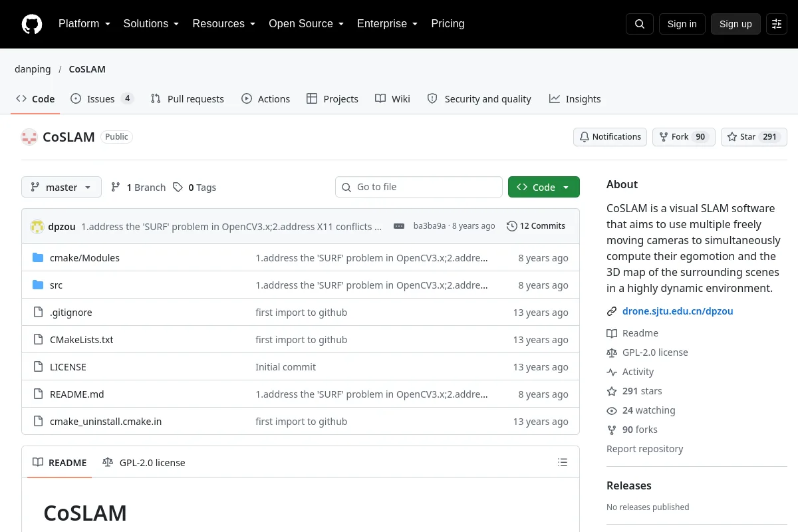Open the ba3ba9a commit hash link

[430, 226]
